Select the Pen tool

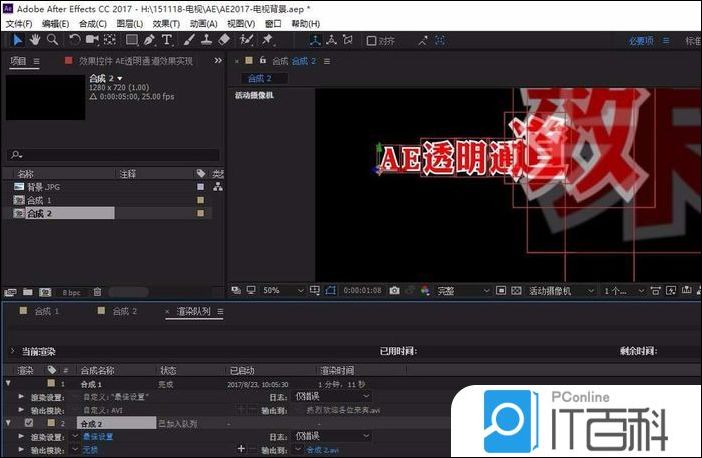coord(149,40)
